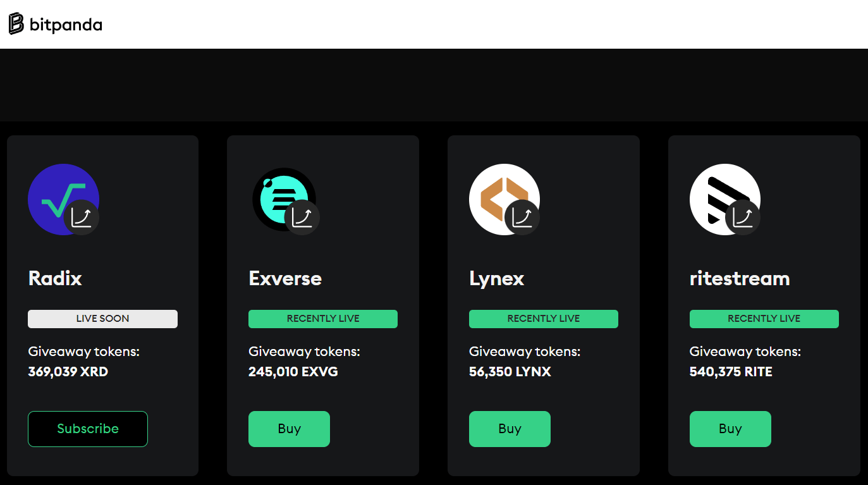Image resolution: width=868 pixels, height=485 pixels.
Task: Click the RECENTLY LIVE badge under ritestream
Action: [x=764, y=319]
